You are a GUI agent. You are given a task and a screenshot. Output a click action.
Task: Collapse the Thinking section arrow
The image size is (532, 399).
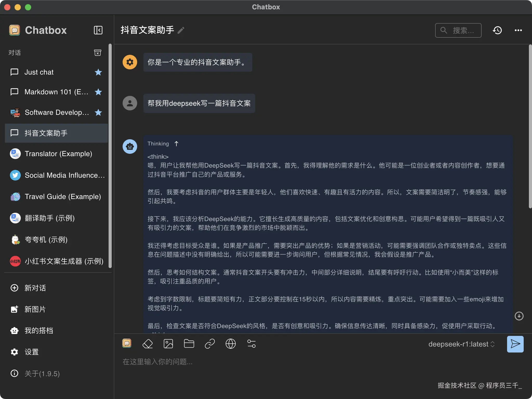(176, 144)
